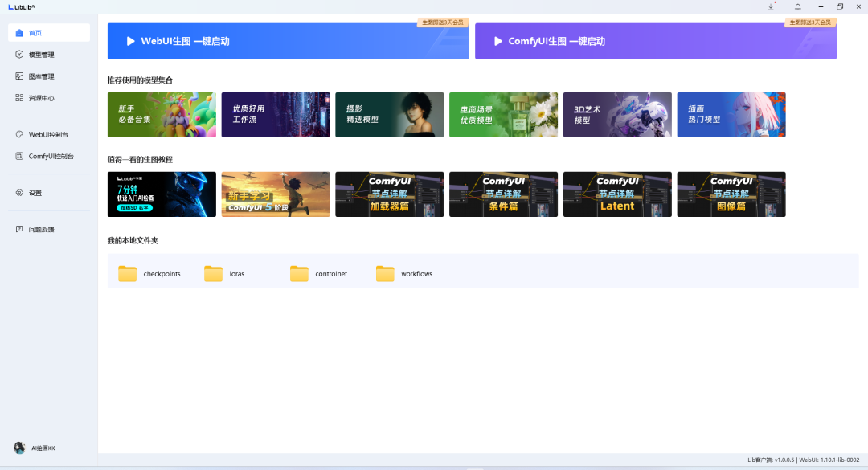Click the membership badge on WebUI banner
The height and width of the screenshot is (470, 868).
(443, 22)
